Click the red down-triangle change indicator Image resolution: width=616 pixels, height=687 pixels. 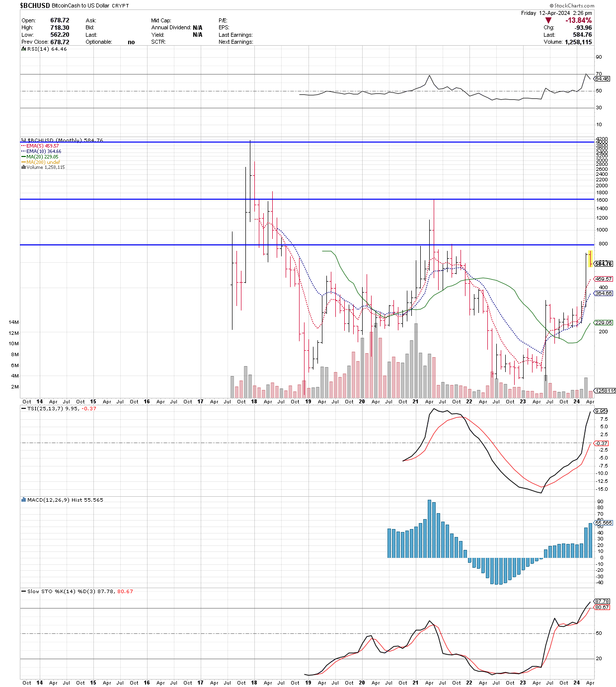pos(548,20)
